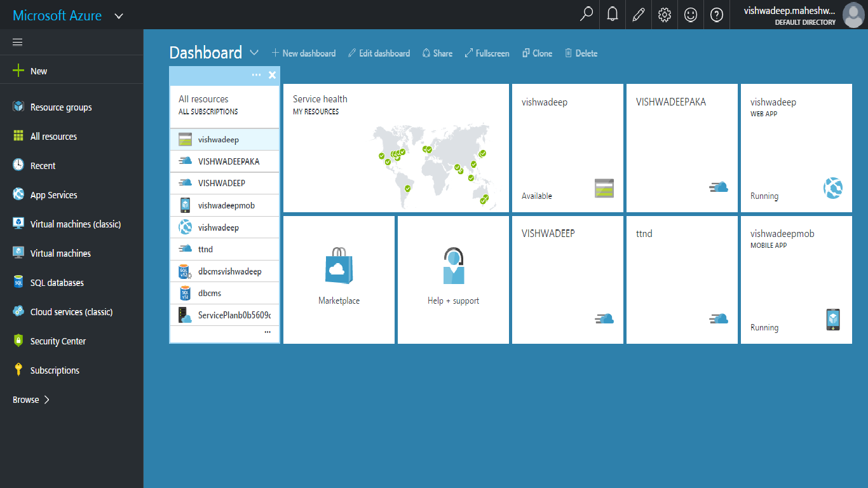Viewport: 868px width, 488px height.
Task: Open the notifications bell
Action: [x=613, y=15]
